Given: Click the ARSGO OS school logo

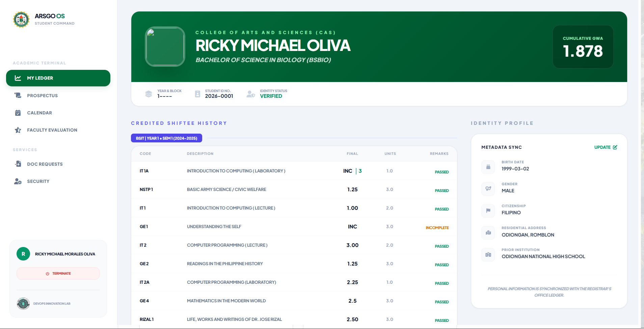Looking at the screenshot, I should coord(21,19).
